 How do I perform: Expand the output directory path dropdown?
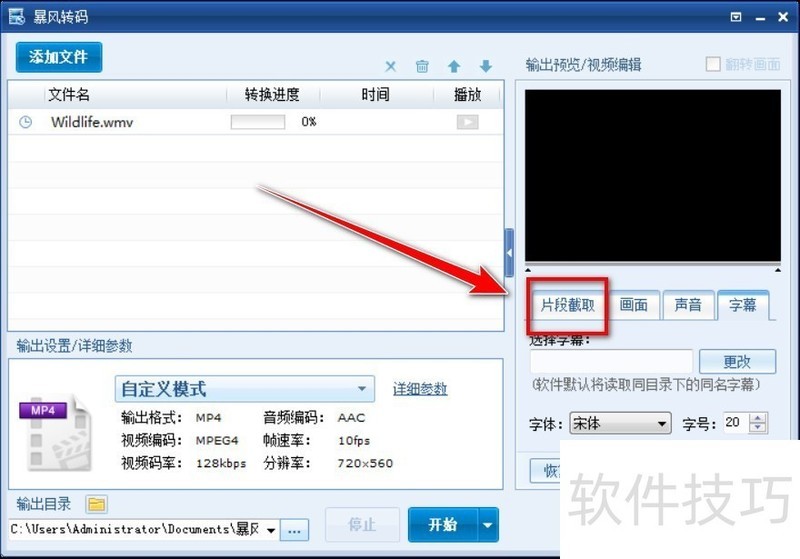271,530
